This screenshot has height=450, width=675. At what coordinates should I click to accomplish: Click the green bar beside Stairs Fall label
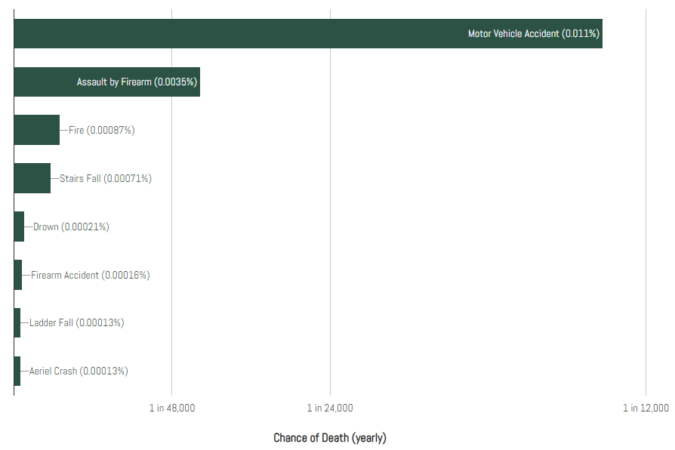click(x=32, y=178)
